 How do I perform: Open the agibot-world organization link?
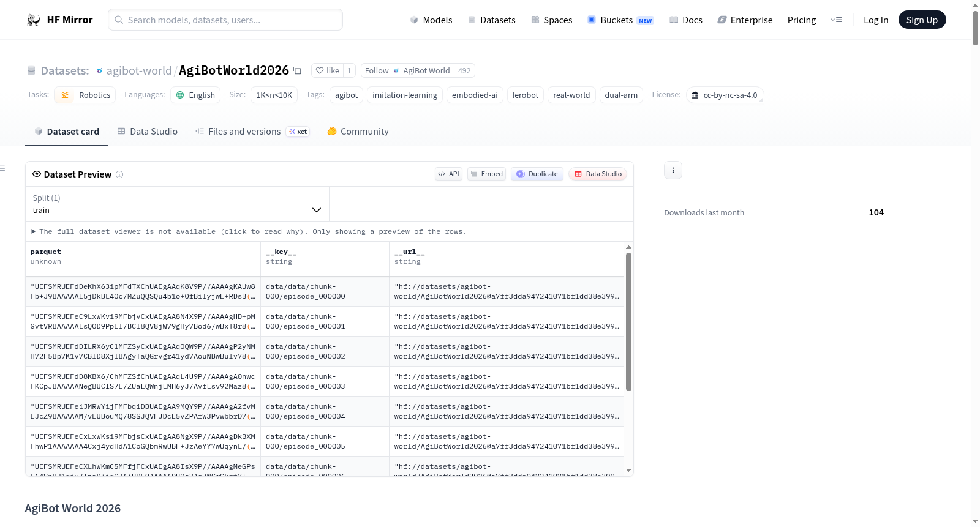click(139, 70)
